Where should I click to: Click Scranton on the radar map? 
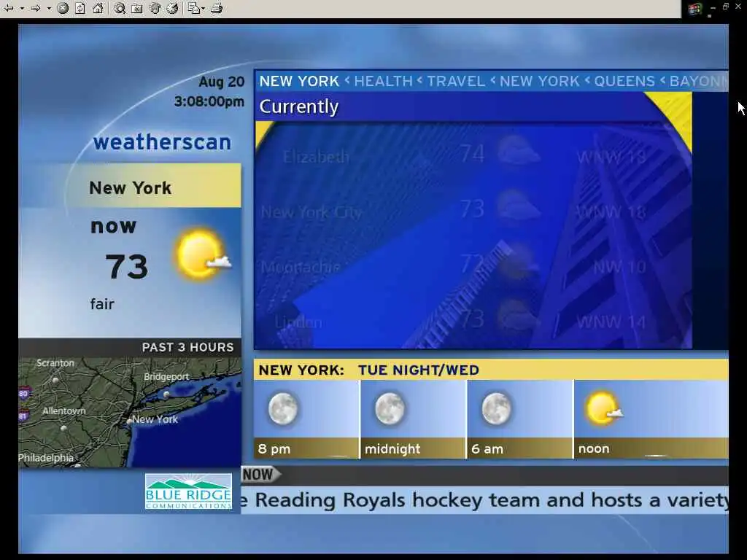(55, 363)
